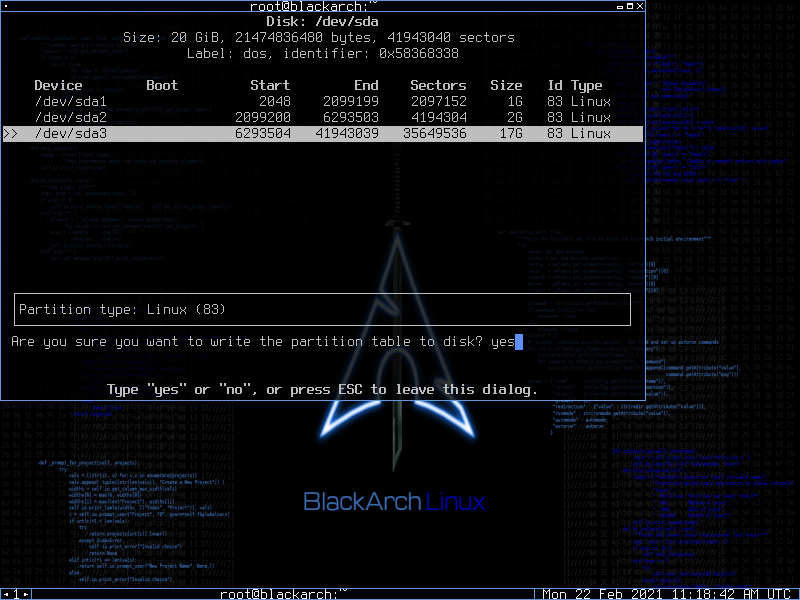Click the Partition type: Linux (83) box
800x600 pixels.
pos(322,309)
